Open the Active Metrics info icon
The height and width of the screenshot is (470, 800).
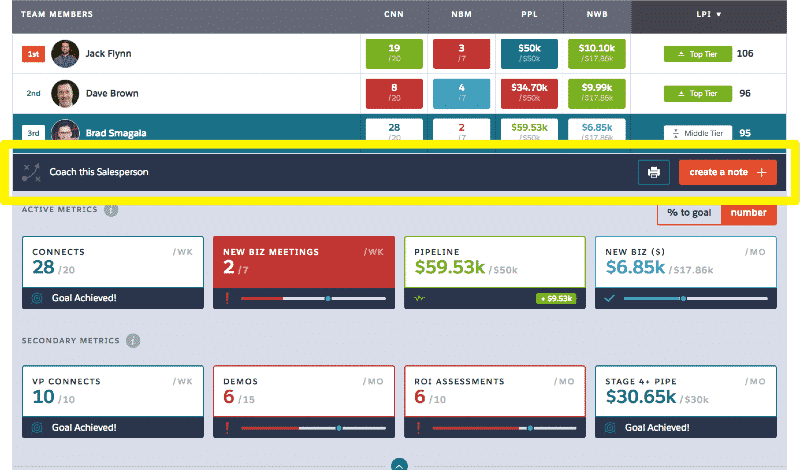click(111, 210)
